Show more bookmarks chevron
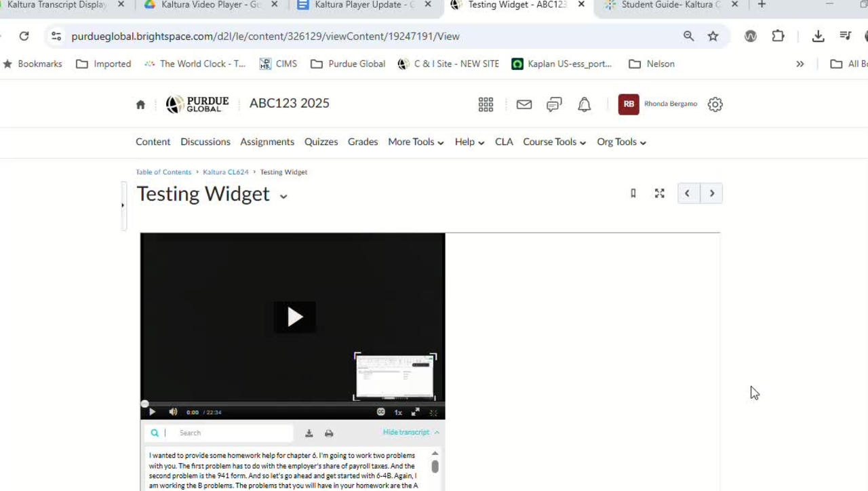Viewport: 868px width, 491px height. click(x=800, y=64)
